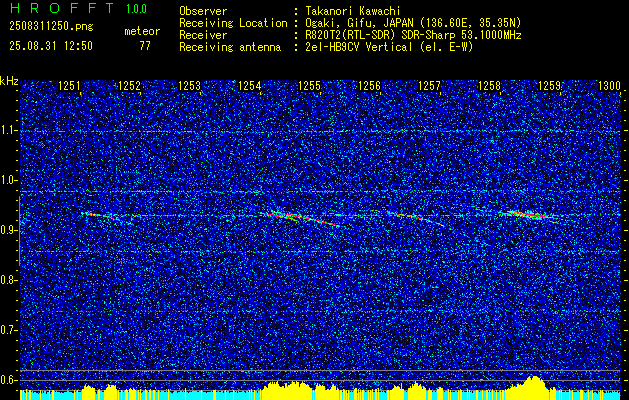Image resolution: width=629 pixels, height=400 pixels.
Task: Click receiver R820T2(RTL-SDR) SDR-Sharp text
Action: coord(378,35)
